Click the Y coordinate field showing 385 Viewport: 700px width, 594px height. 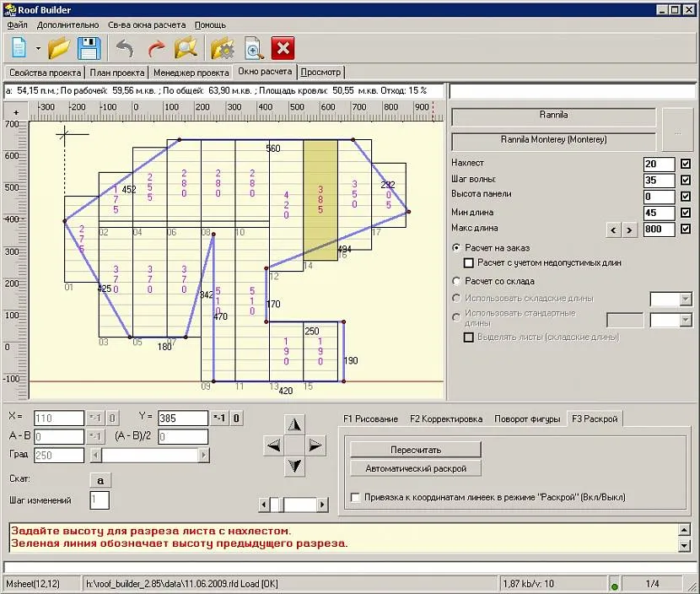tap(183, 418)
